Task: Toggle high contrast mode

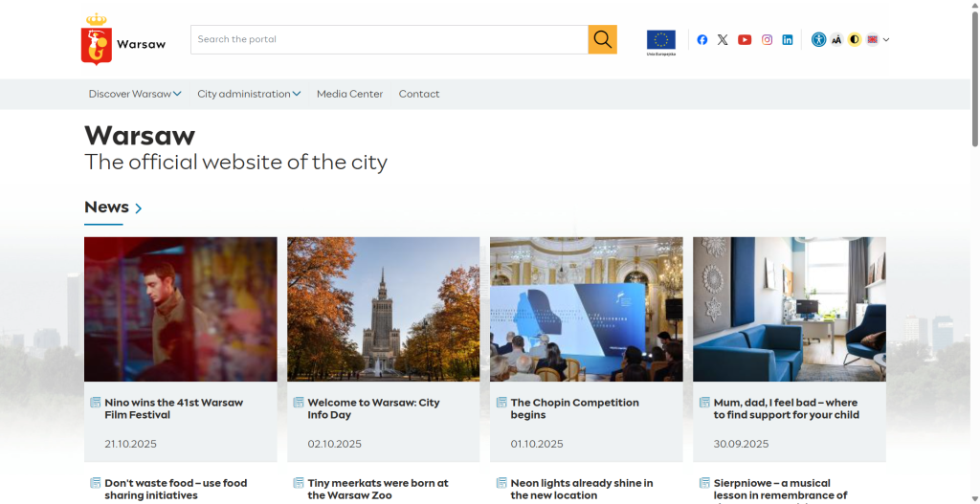Action: point(855,39)
